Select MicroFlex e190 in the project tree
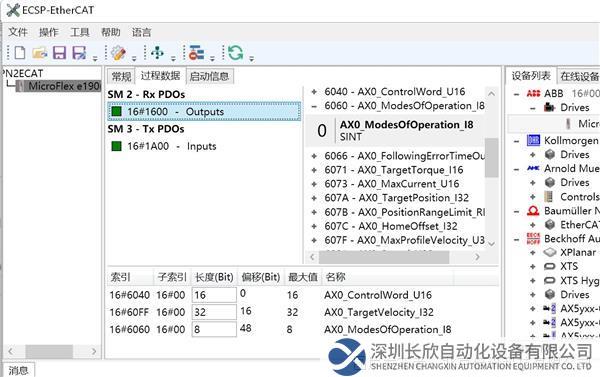The image size is (600, 377). 64,86
